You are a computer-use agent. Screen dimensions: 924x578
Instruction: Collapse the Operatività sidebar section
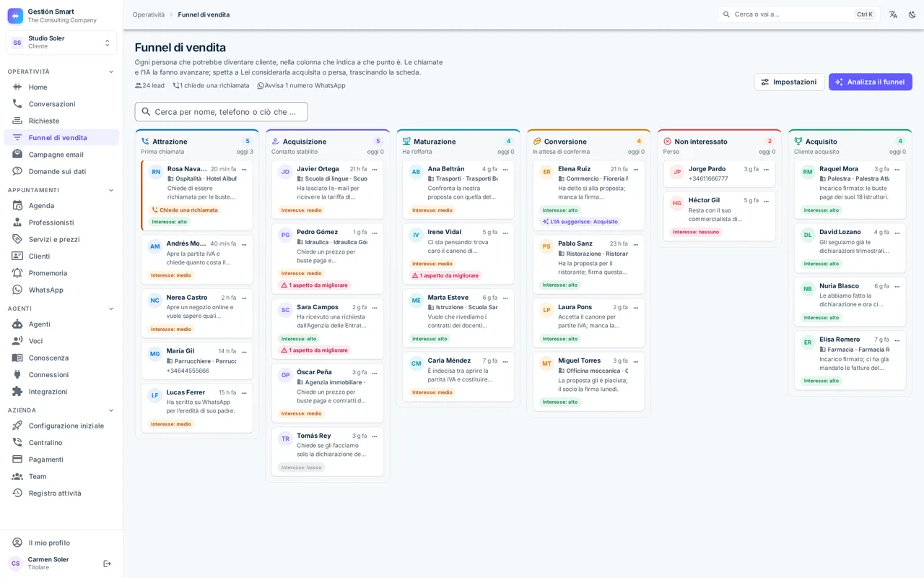[x=111, y=72]
